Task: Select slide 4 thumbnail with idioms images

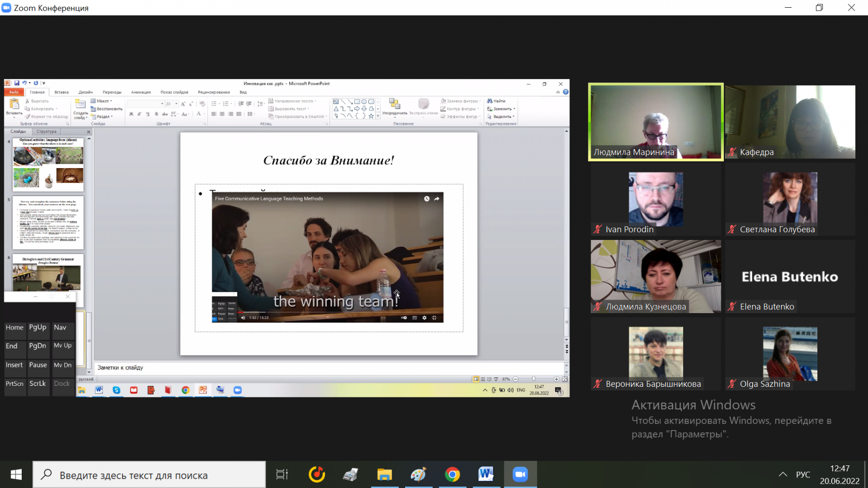Action: tap(48, 165)
